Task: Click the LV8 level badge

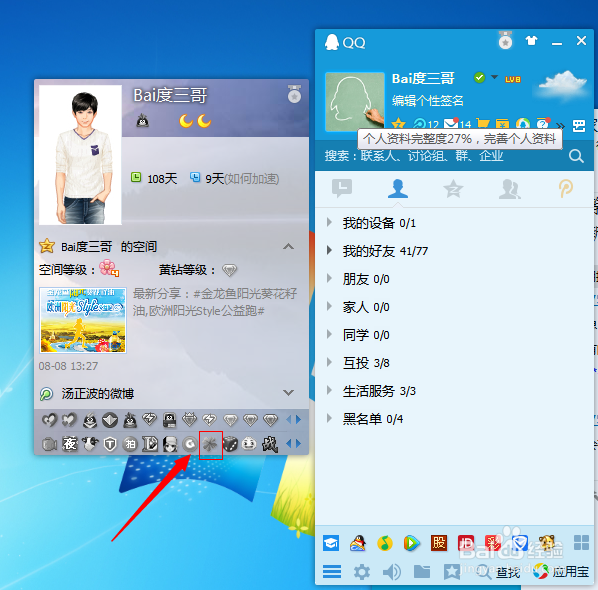Action: point(513,79)
